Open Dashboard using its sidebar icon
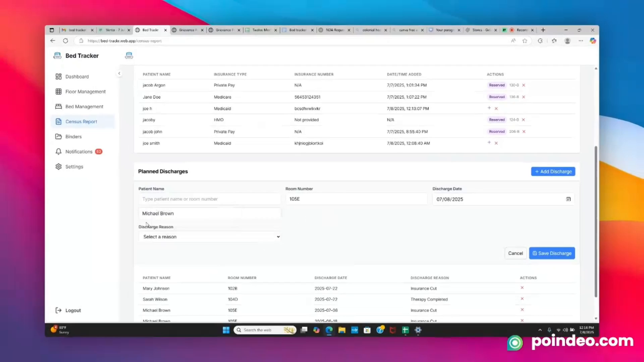Screen dimensions: 644x362 tap(58, 76)
